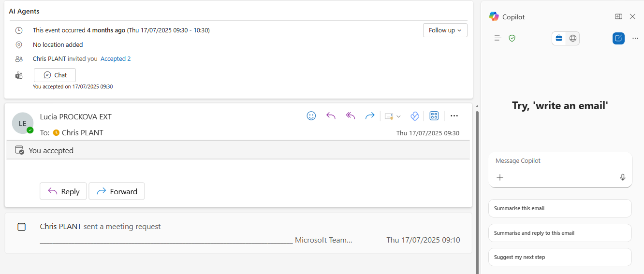Select Summarise and reply to this email
Viewport: 644px width, 274px height.
click(560, 233)
